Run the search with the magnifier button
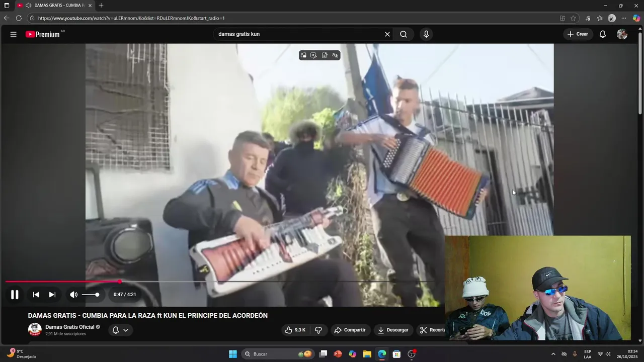644x362 pixels. pyautogui.click(x=404, y=34)
